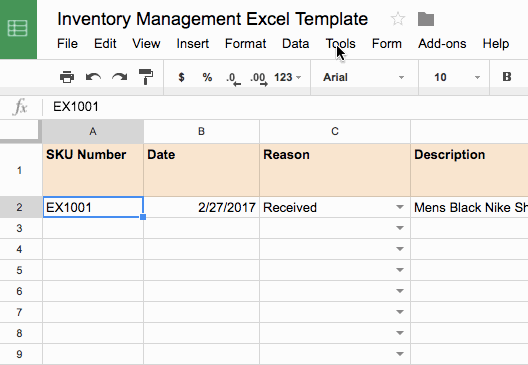Increase decimal places
Screen dimensions: 528x365
coord(259,78)
